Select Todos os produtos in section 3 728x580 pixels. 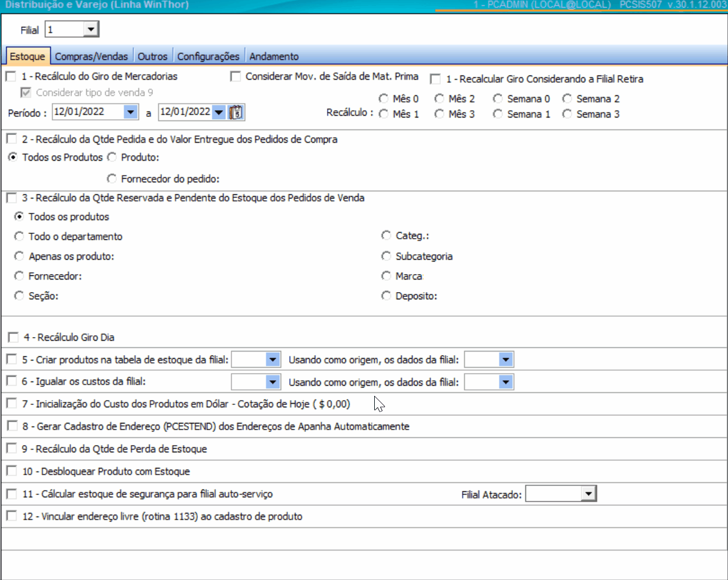click(19, 217)
